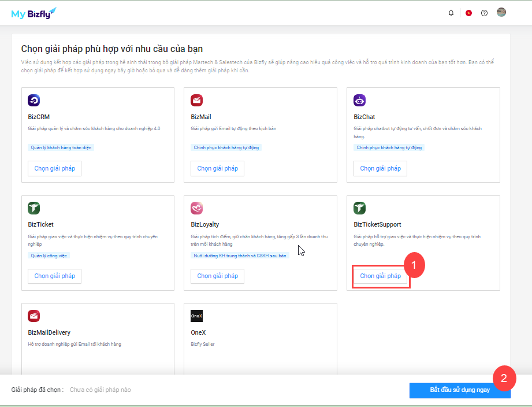Choose the BizLoyalty solution button

pos(218,276)
